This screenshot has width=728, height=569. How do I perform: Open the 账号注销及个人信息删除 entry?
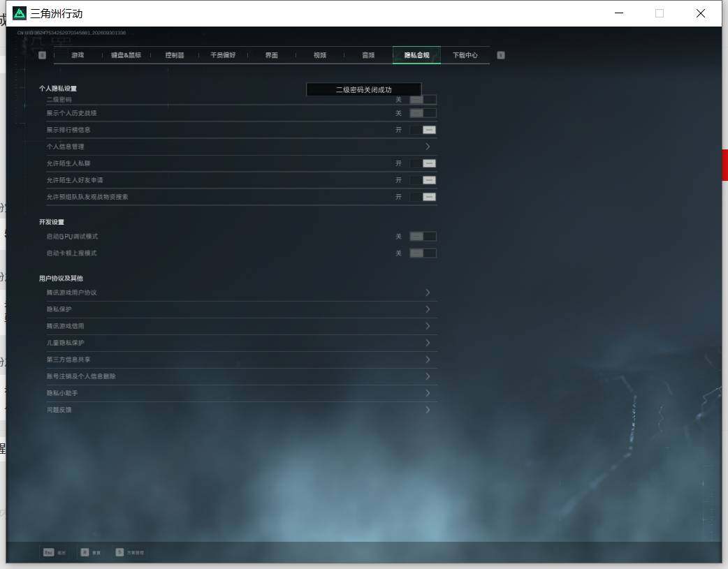point(242,376)
